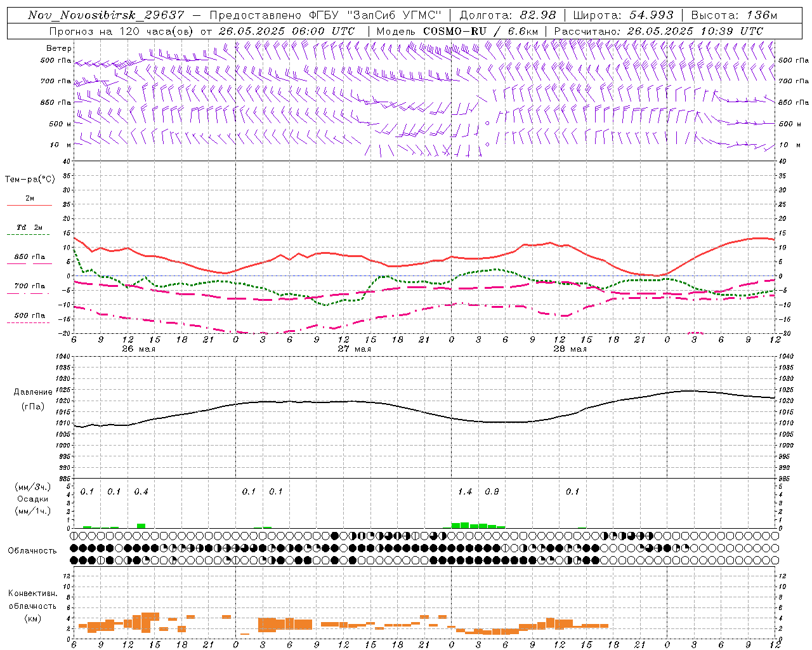Click the 'Высота: 136м' header value

[734, 15]
